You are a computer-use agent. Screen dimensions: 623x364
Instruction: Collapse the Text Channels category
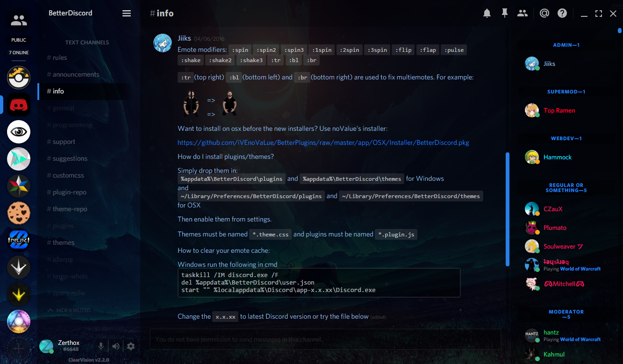[x=87, y=43]
